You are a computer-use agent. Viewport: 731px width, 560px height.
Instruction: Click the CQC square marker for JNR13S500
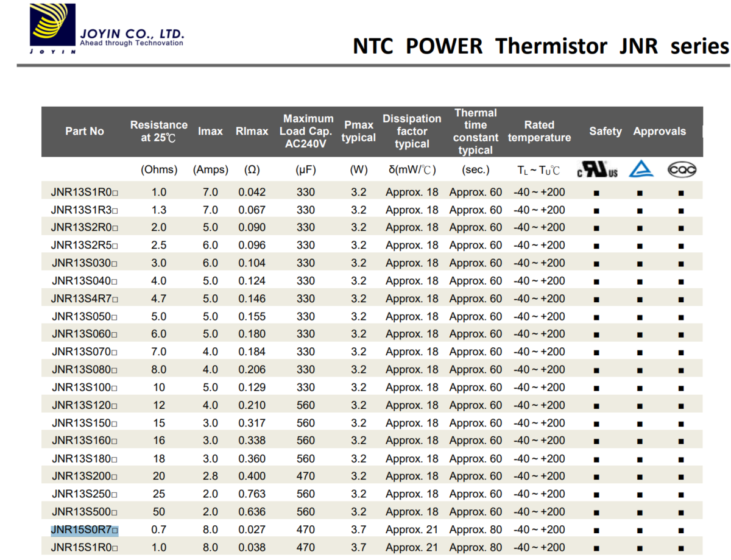[x=681, y=512]
